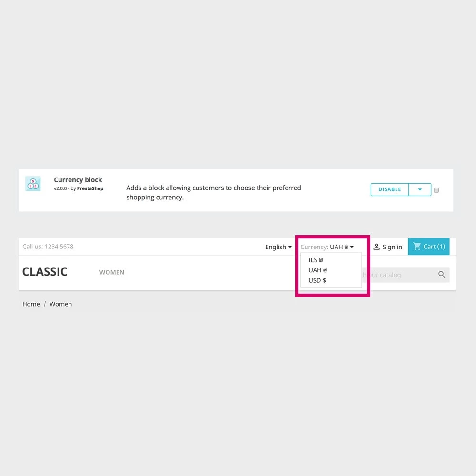Expand the arrow beside the Disable button
The width and height of the screenshot is (476, 476).
coord(420,189)
